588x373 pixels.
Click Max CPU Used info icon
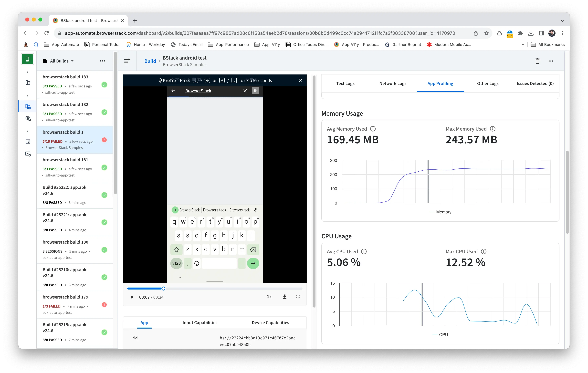pos(483,251)
